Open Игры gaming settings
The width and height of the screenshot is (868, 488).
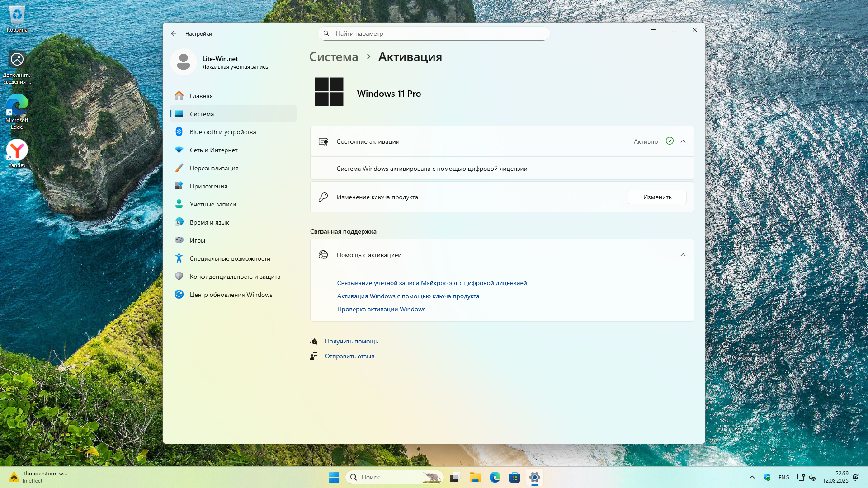point(197,240)
